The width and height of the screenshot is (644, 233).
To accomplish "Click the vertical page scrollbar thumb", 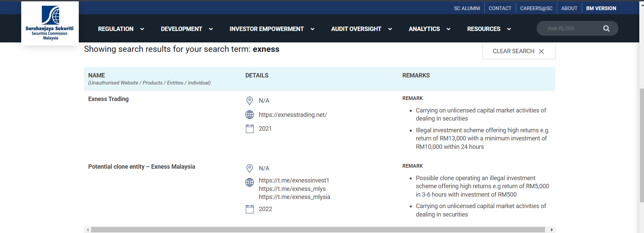I will (642, 145).
